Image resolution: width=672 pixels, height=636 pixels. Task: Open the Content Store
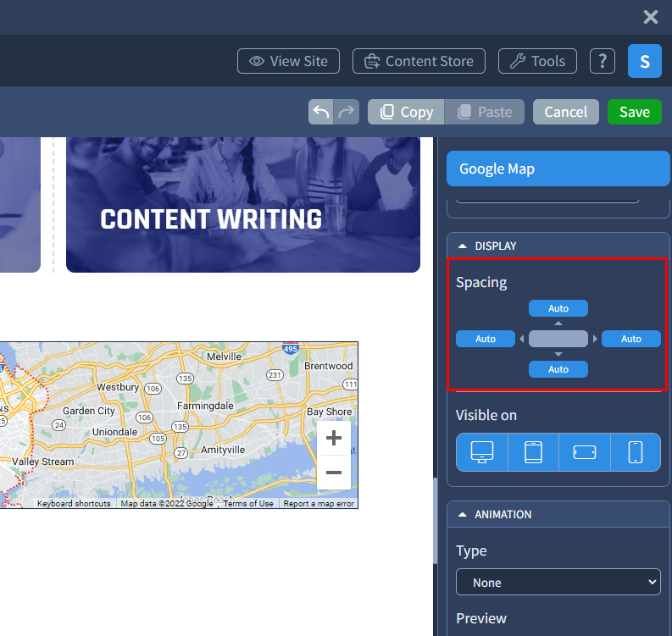(419, 61)
